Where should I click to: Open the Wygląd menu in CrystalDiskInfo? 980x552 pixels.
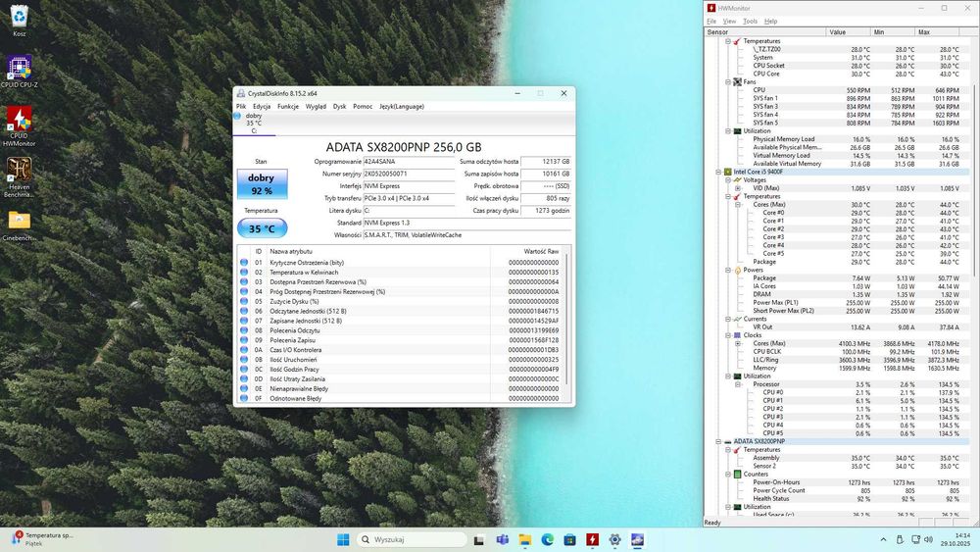[x=316, y=106]
